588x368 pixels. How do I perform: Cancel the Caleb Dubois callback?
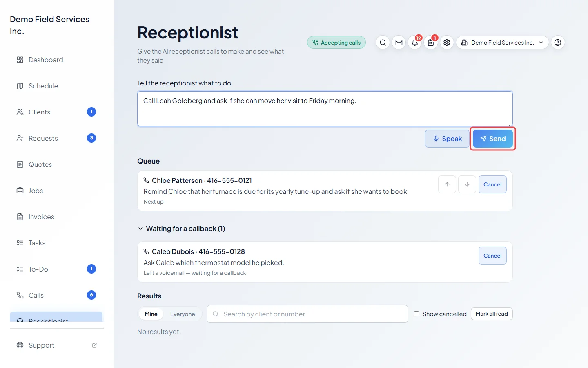click(x=492, y=256)
